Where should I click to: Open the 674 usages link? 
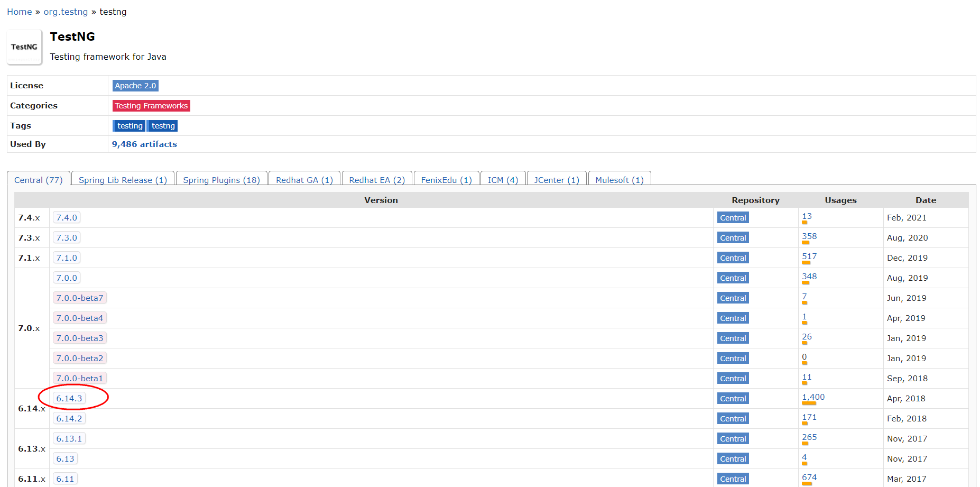(x=809, y=477)
